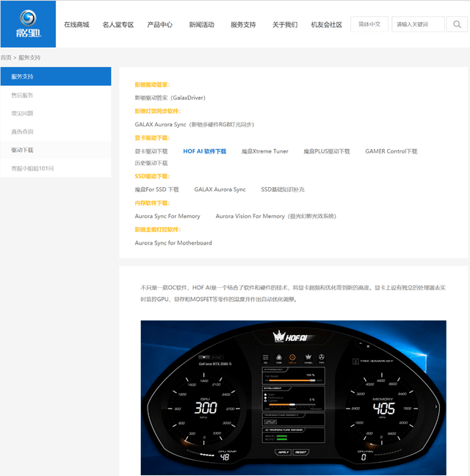The image size is (470, 476).
Task: Open the 历史驱动下载 link
Action: coord(151,163)
